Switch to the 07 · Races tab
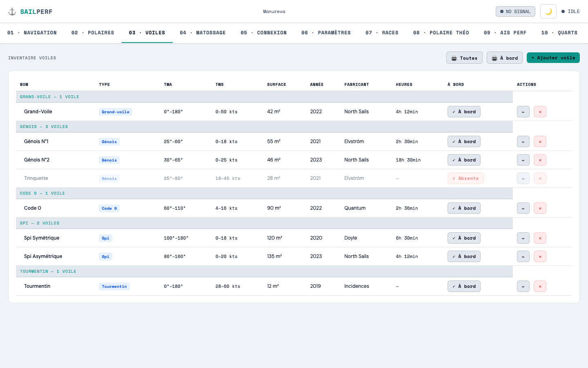 (x=382, y=33)
